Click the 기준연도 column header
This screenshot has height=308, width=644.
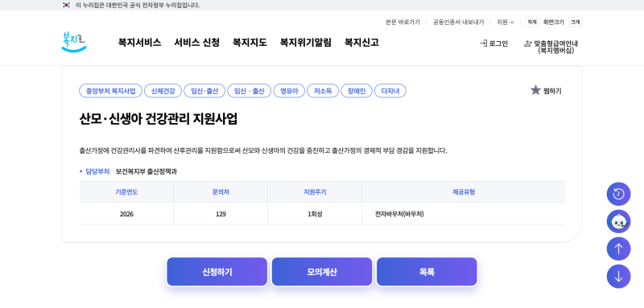126,192
